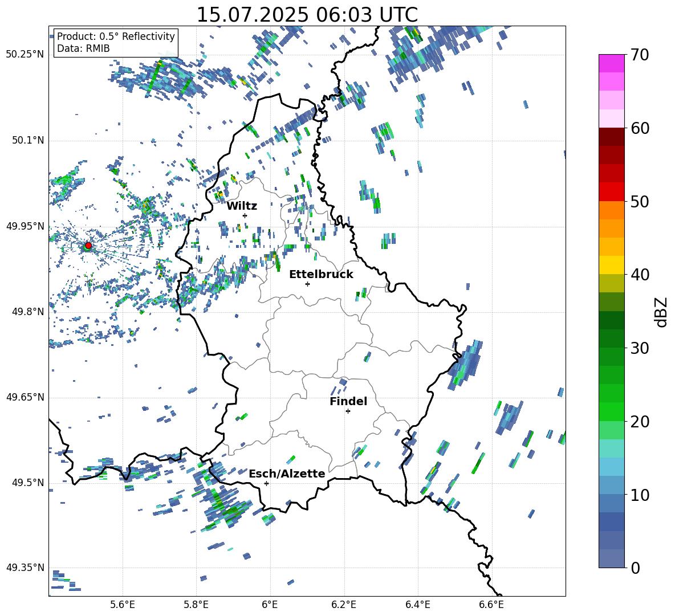Viewport: 675px width, 616px height.
Task: Click the Ettelbruck station cross marker
Action: click(307, 284)
